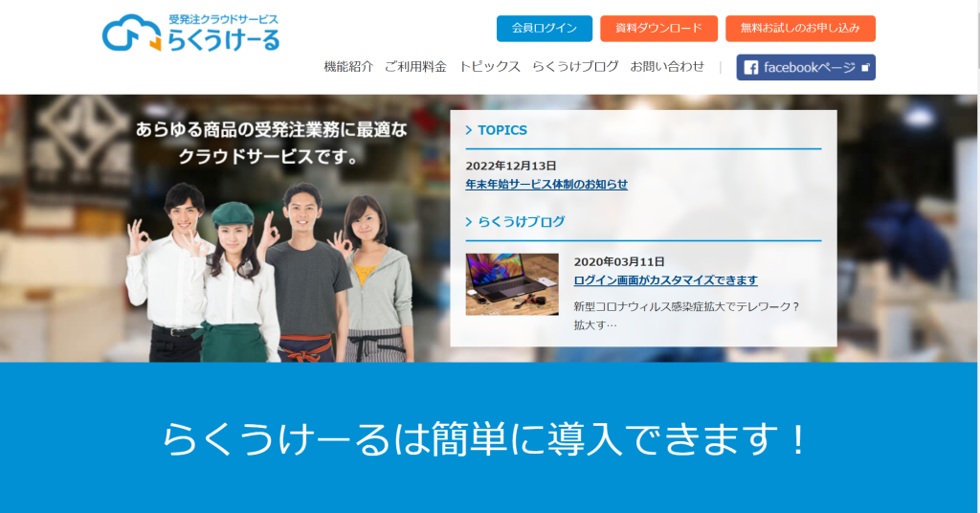Click the chevron beside the らくうけブログ section heading
The image size is (980, 513).
[x=469, y=222]
